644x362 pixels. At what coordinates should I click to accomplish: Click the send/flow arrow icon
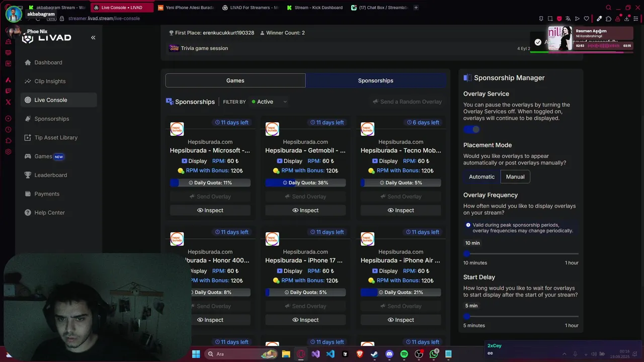pos(578,19)
